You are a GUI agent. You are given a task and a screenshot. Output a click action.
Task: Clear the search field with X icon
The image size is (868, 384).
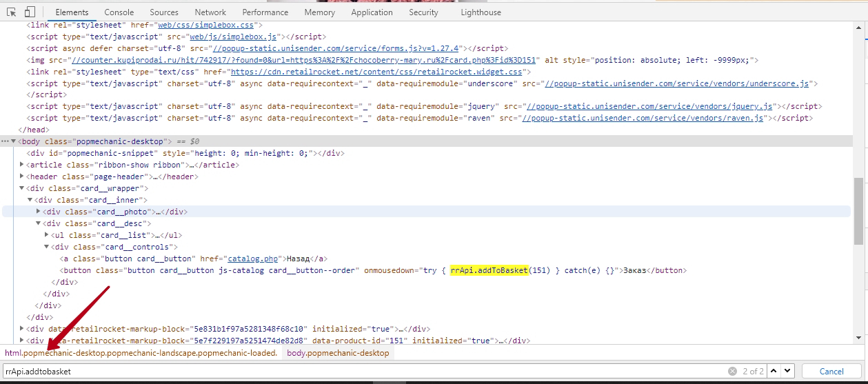click(x=732, y=372)
